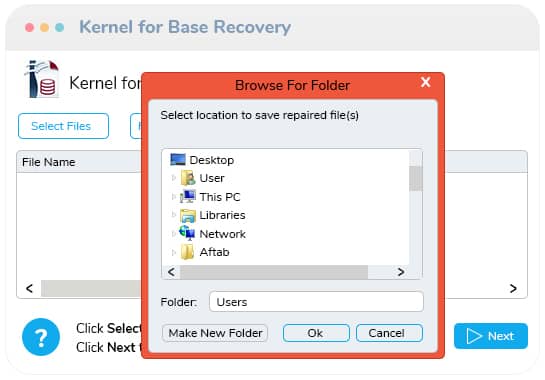Select the Libraries folder icon
545x380 pixels.
click(x=188, y=215)
